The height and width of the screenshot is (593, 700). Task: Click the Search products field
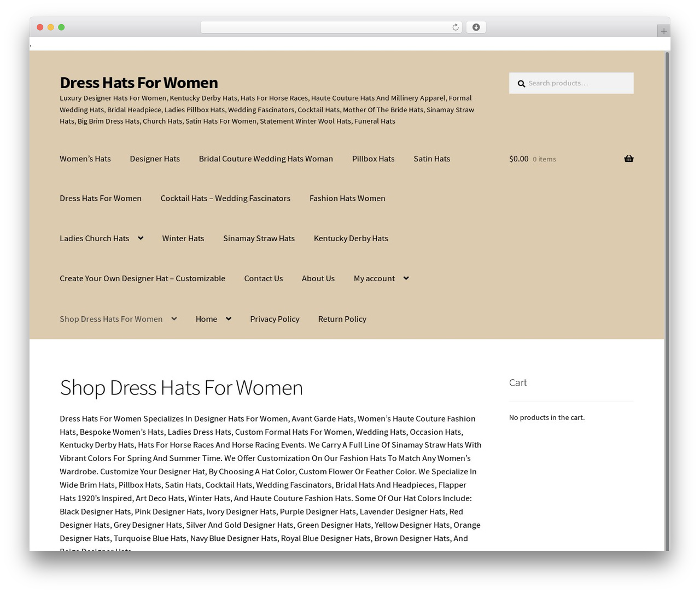coord(571,83)
